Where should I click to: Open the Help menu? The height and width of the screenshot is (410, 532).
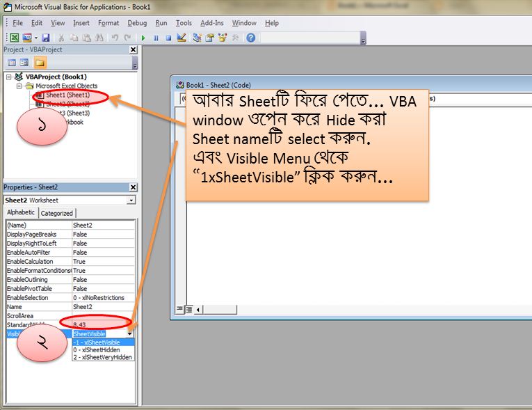pyautogui.click(x=272, y=23)
